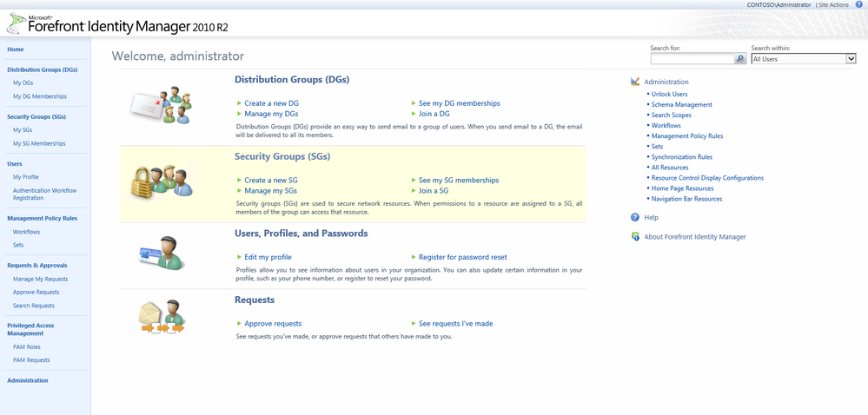The height and width of the screenshot is (415, 868).
Task: Click the Administration icon in the right panel
Action: (635, 82)
